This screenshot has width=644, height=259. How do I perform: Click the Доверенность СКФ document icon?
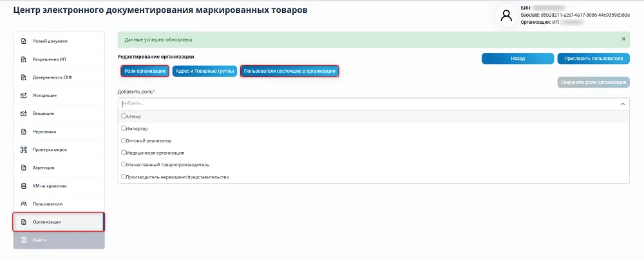(23, 77)
